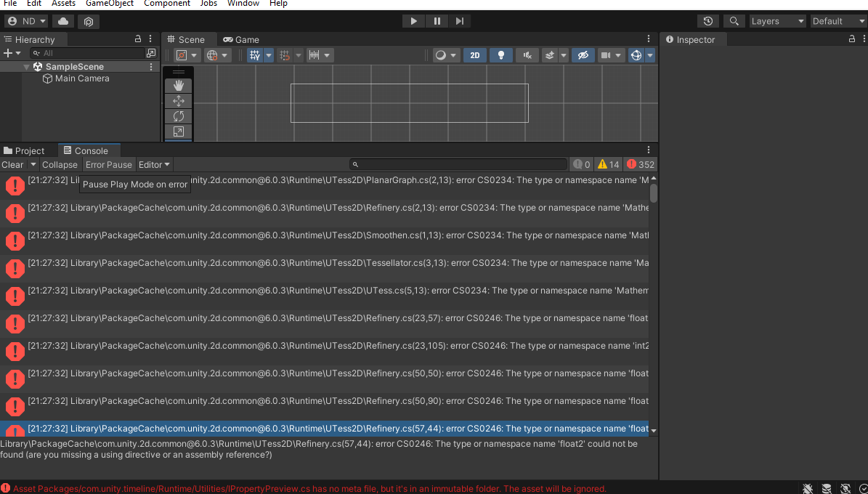The image size is (868, 494).
Task: Click the debug mode bug icon in status bar
Action: click(808, 488)
